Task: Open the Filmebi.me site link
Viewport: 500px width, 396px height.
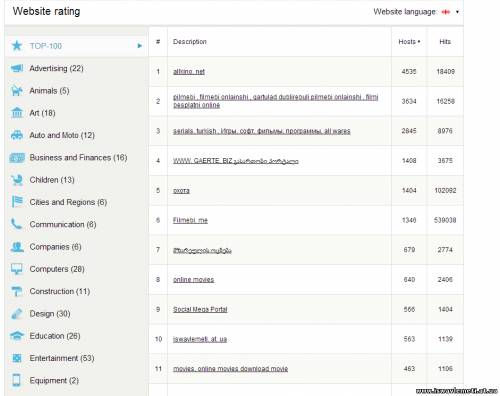Action: point(190,220)
